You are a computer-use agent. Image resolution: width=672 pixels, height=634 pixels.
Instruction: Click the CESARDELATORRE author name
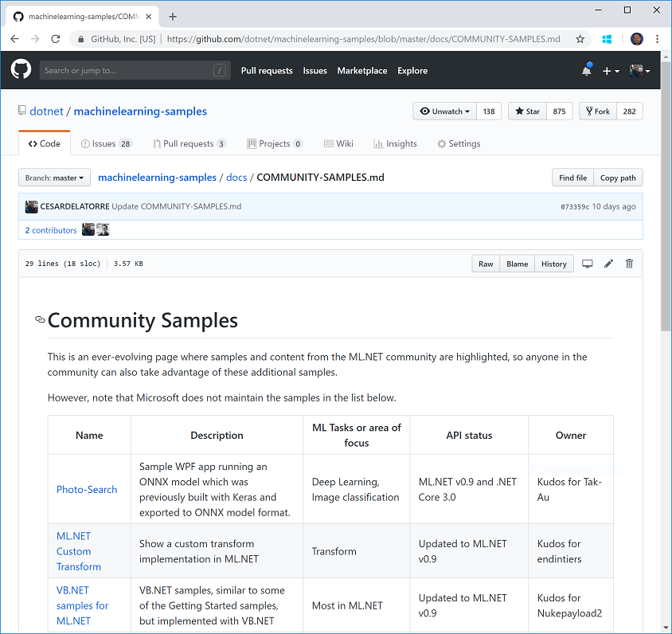75,206
